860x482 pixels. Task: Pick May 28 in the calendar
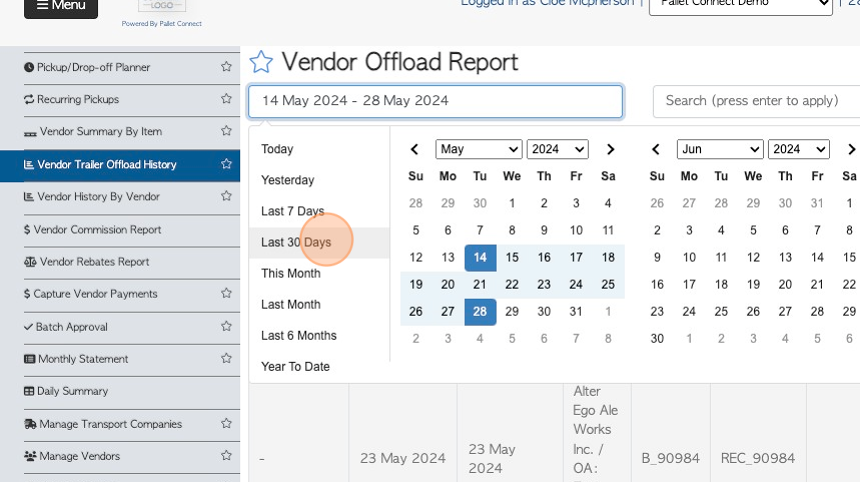pos(480,311)
